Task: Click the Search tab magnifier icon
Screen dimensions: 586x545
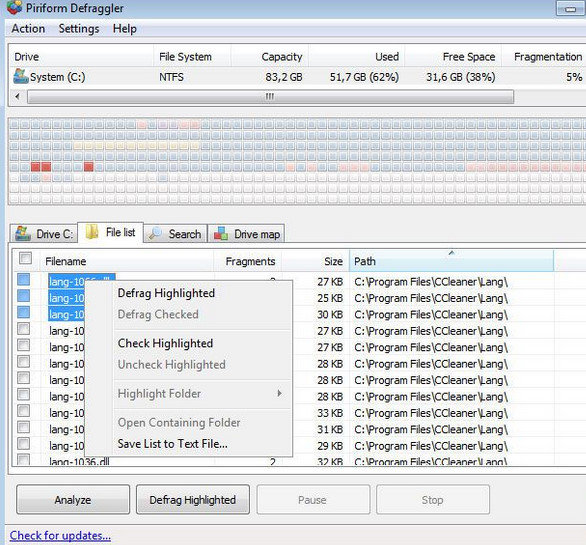Action: [x=155, y=233]
